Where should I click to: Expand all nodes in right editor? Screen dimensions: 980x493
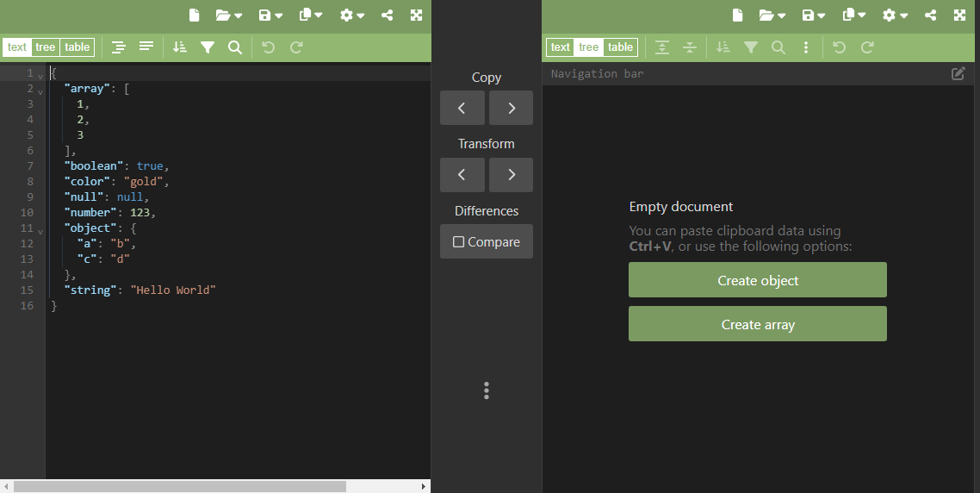662,47
